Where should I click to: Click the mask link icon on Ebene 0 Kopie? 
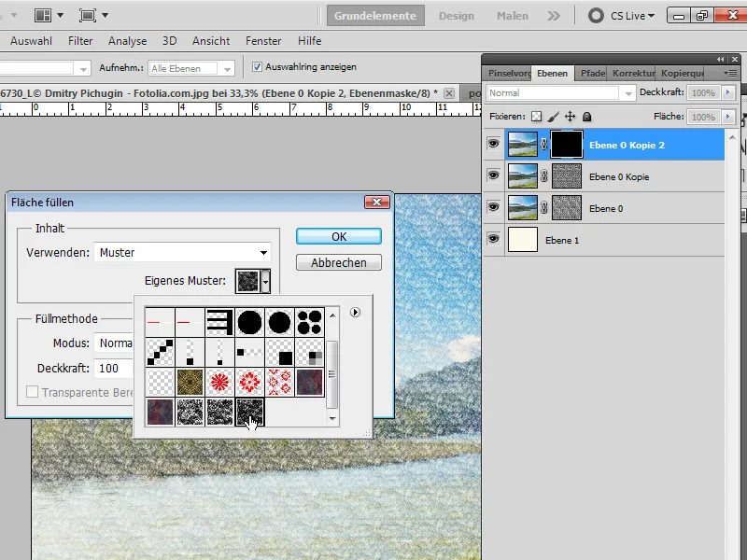point(543,176)
